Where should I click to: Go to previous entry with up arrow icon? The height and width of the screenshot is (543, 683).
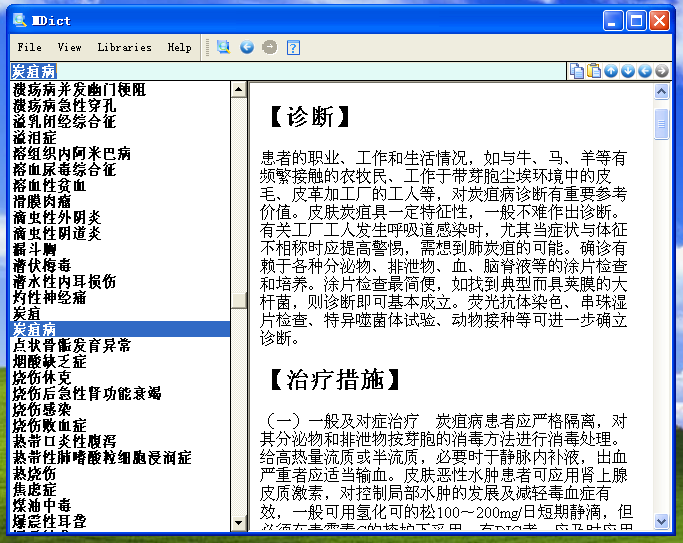click(611, 70)
